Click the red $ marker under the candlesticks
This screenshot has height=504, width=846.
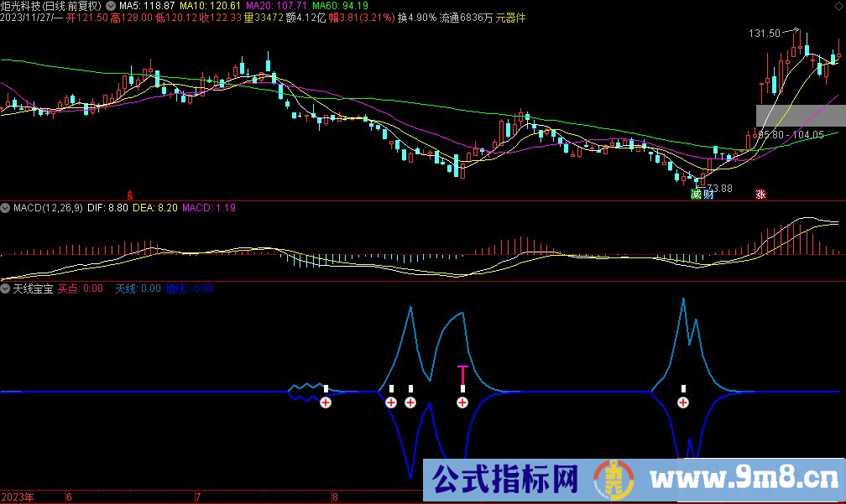(x=129, y=195)
